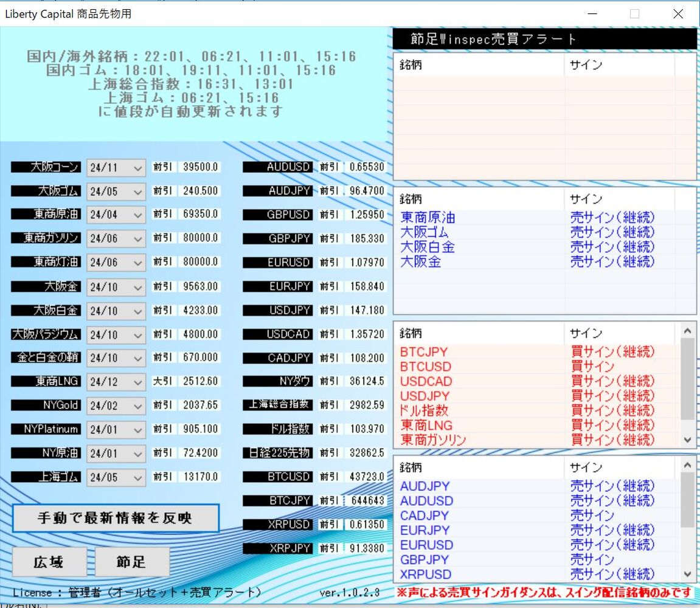Click scrollbar thumb of buy-signal list
Viewport: 700px width, 608px height.
click(687, 379)
